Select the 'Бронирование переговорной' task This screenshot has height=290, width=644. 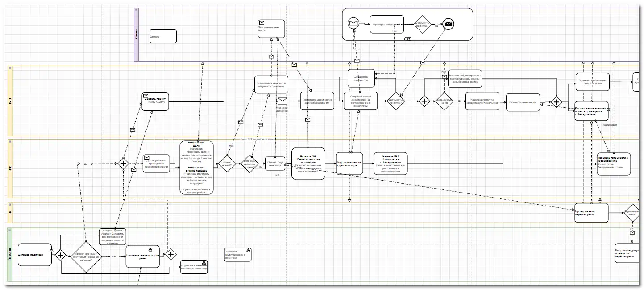point(592,213)
